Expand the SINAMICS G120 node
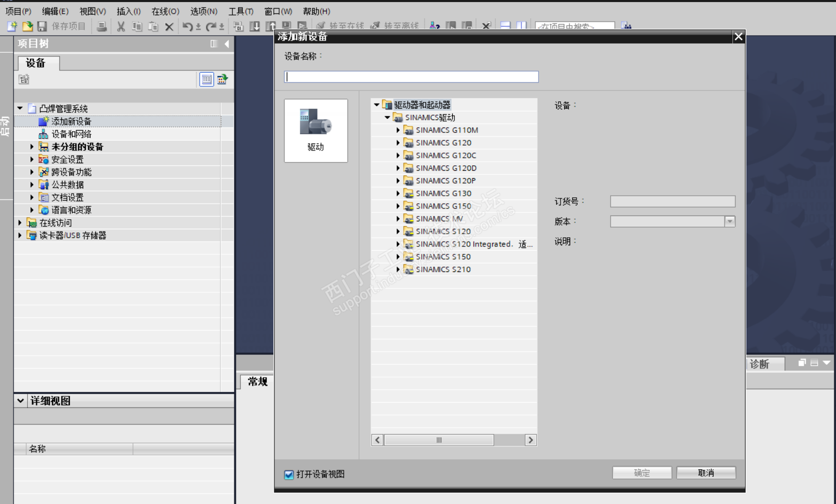 coord(398,143)
